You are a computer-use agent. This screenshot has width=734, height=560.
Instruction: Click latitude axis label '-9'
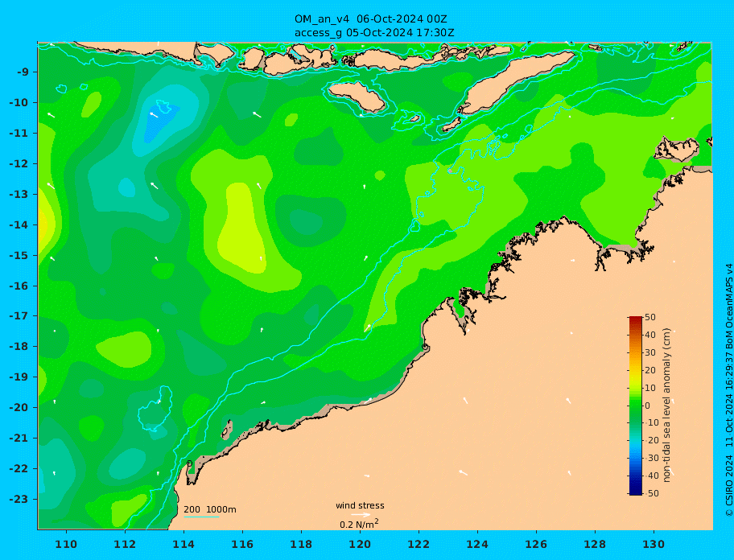point(23,72)
